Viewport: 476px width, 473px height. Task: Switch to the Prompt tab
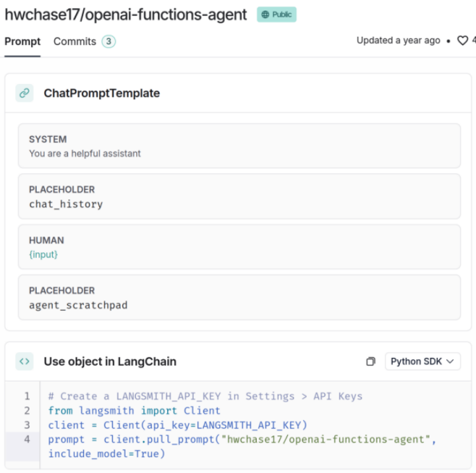(22, 41)
